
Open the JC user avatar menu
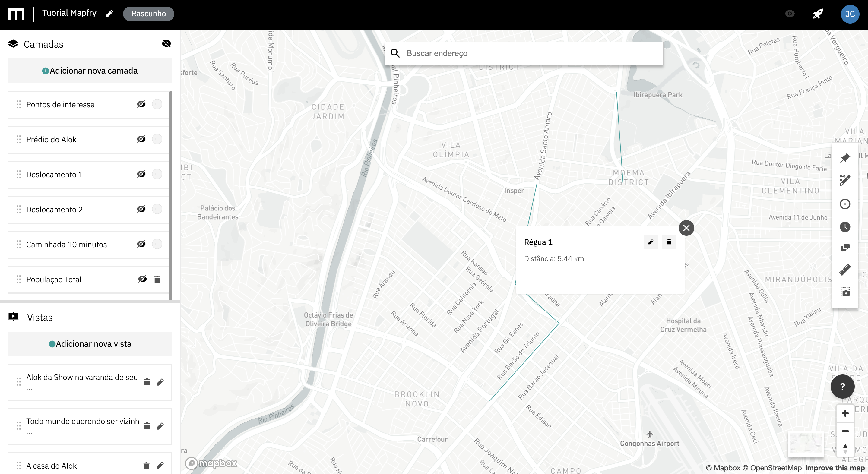point(850,14)
